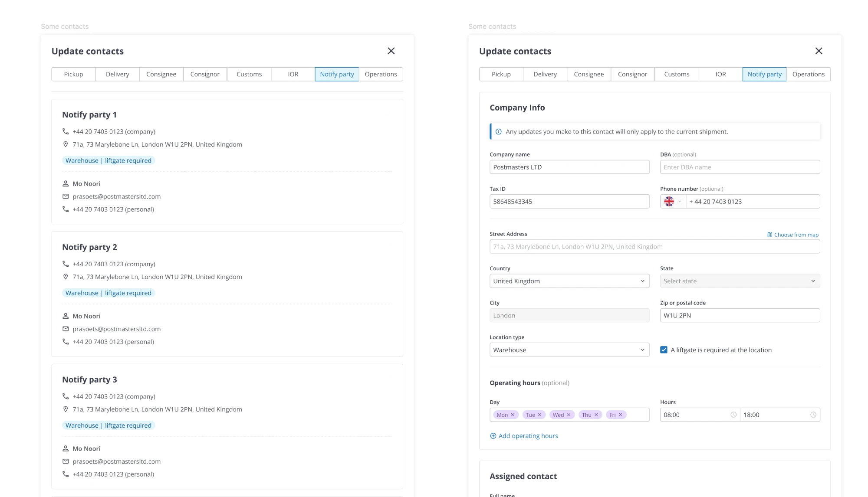Click Mo Noori name in Notify party 3
868x497 pixels.
(x=86, y=448)
